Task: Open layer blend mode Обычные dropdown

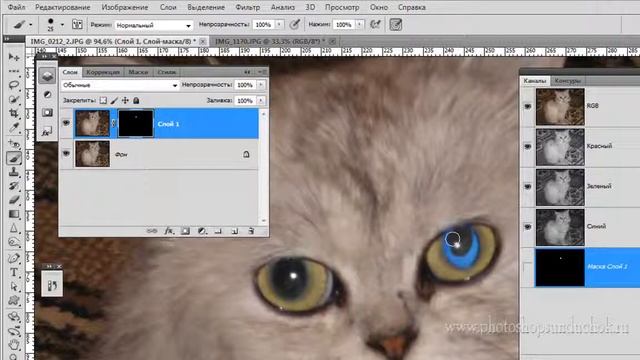Action: click(x=120, y=85)
